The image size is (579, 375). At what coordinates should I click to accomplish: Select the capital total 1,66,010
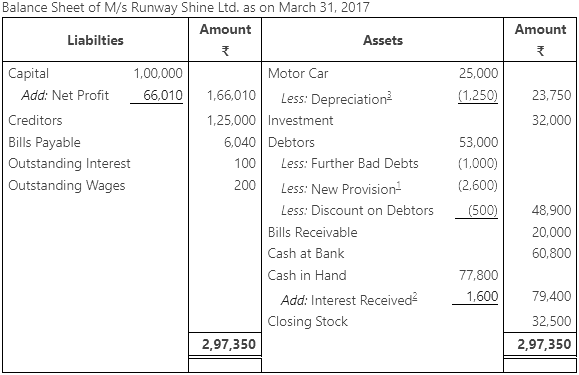[231, 95]
